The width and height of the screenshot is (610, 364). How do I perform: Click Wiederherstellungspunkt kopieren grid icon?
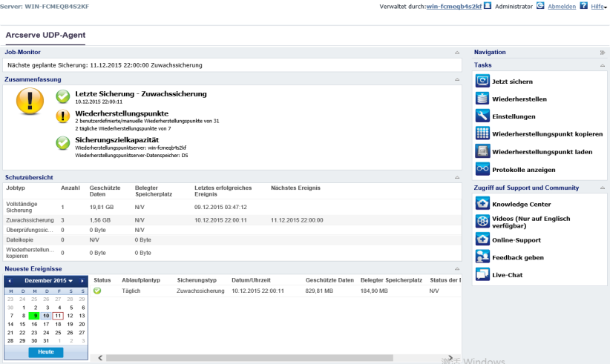click(482, 133)
